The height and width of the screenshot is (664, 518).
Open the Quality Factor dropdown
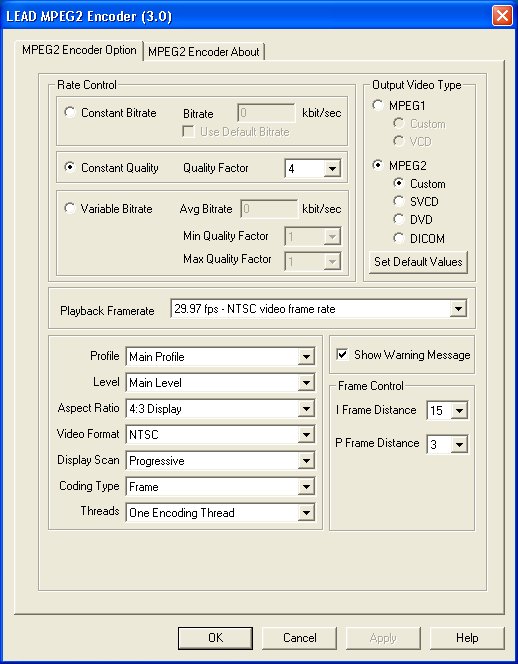[x=332, y=169]
